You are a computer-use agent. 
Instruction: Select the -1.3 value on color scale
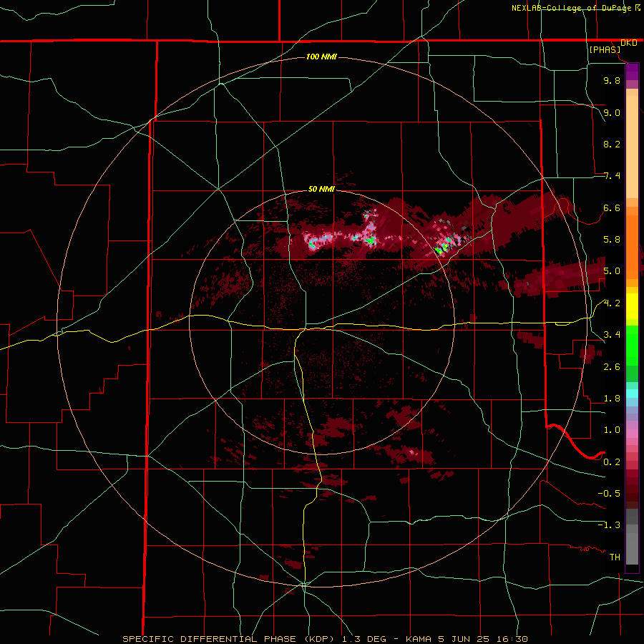point(609,525)
